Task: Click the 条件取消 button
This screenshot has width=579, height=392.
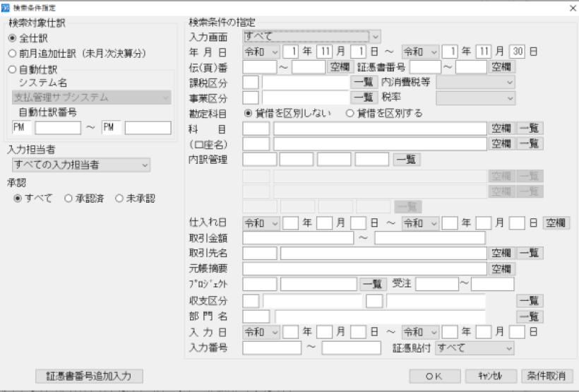Action: [547, 376]
